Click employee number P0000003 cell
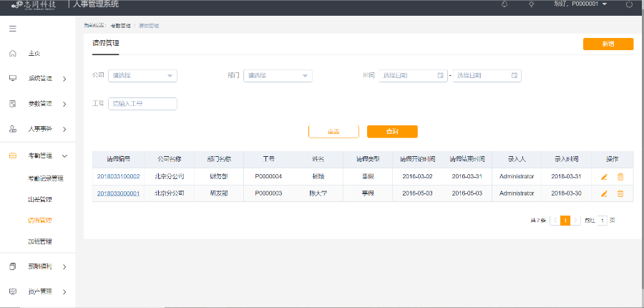Image resolution: width=644 pixels, height=308 pixels. click(x=268, y=193)
